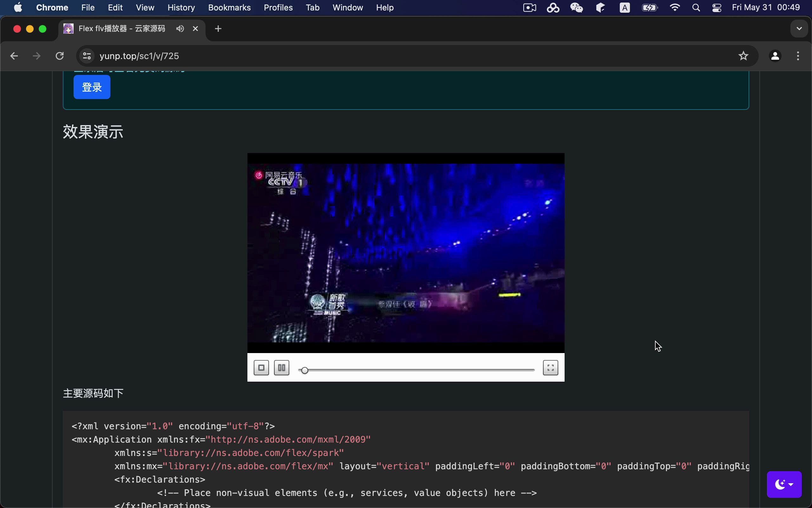Click the address bar URL yunp.top/sc1/v/725
This screenshot has width=812, height=508.
[x=139, y=56]
